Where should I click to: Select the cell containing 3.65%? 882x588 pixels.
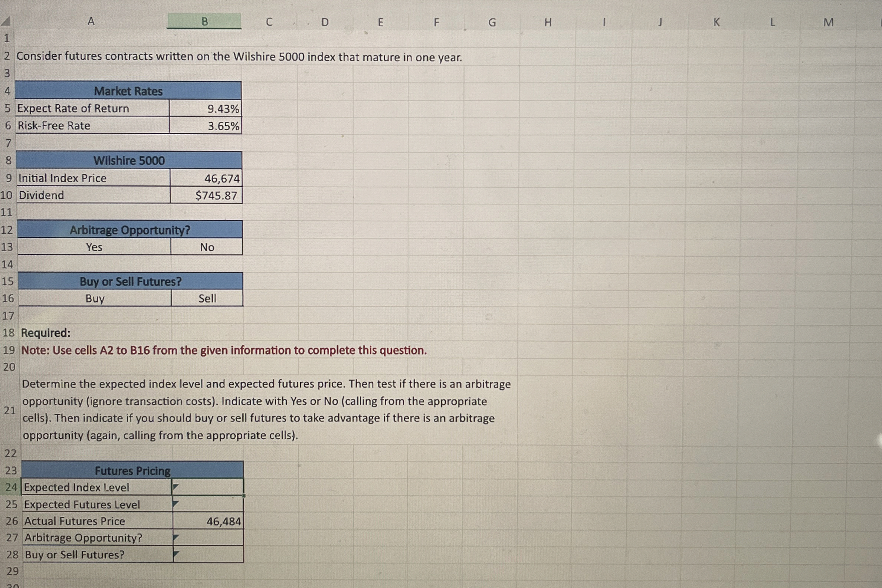[206, 125]
